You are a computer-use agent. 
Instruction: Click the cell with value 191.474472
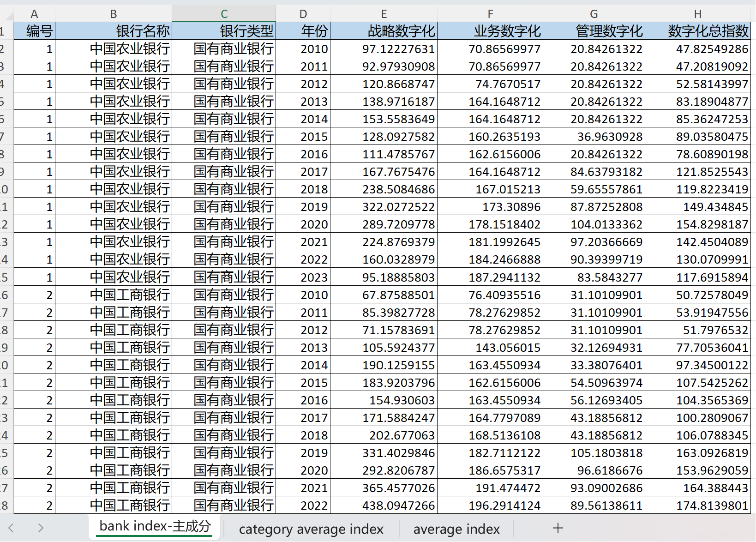pyautogui.click(x=490, y=488)
